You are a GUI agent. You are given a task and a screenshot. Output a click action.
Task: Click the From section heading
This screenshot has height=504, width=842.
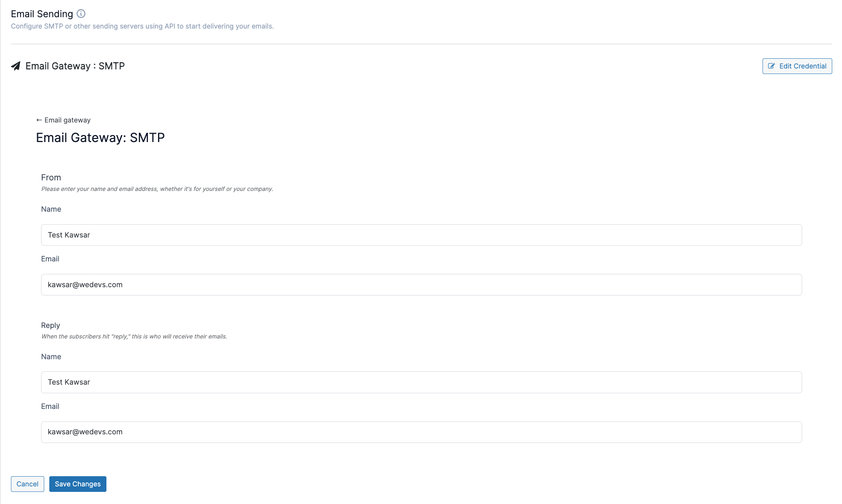[x=51, y=178]
